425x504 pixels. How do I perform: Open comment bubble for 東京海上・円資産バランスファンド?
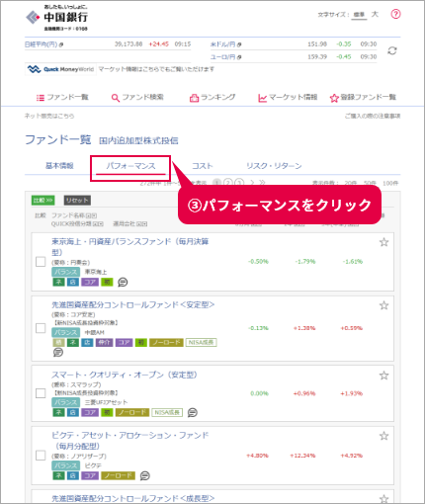pyautogui.click(x=123, y=282)
